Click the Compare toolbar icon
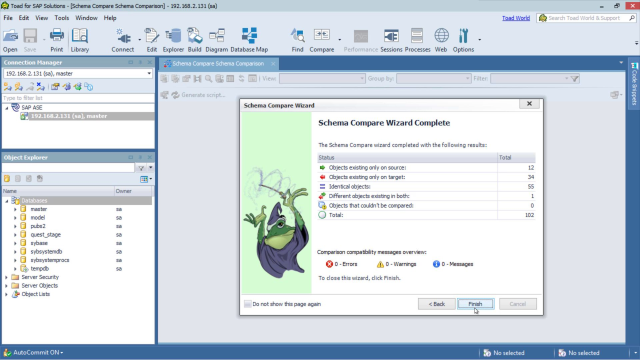 tap(322, 40)
